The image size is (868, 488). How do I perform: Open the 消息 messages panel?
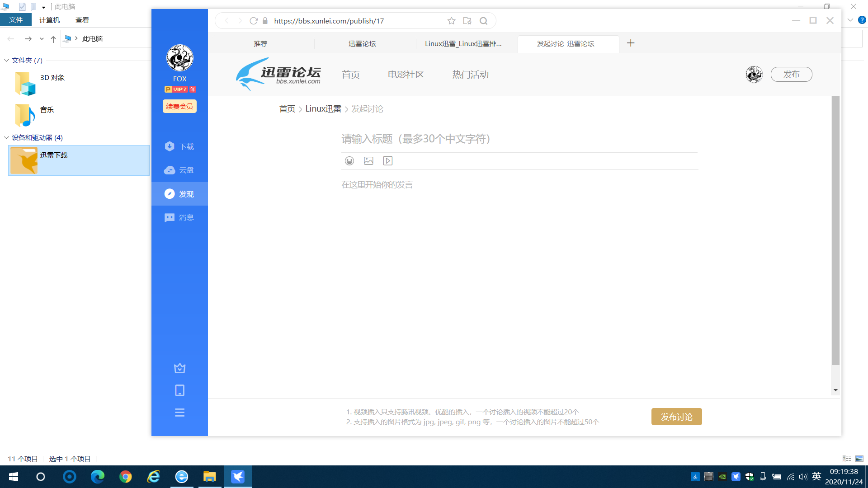179,217
